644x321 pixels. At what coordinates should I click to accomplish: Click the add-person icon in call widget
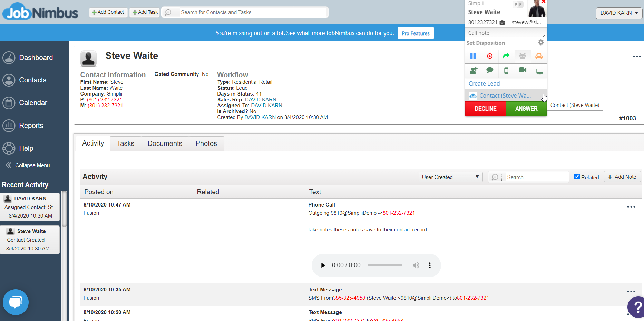(x=473, y=71)
